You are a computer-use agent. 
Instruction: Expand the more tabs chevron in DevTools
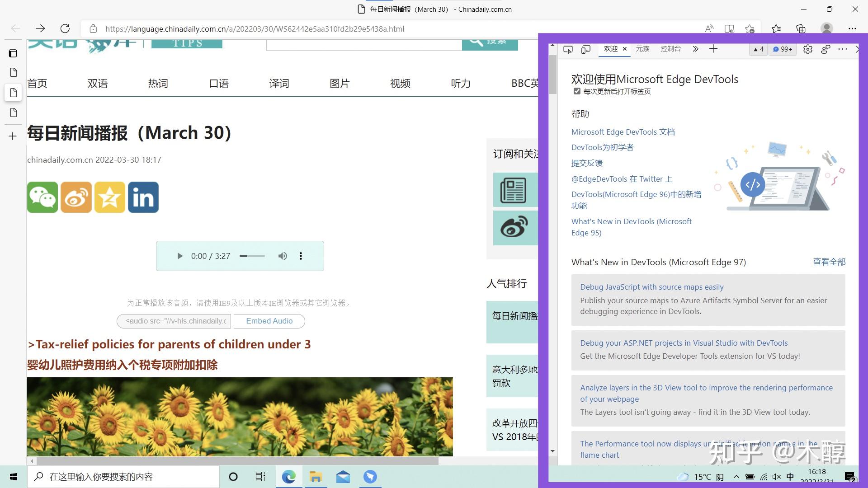point(695,49)
